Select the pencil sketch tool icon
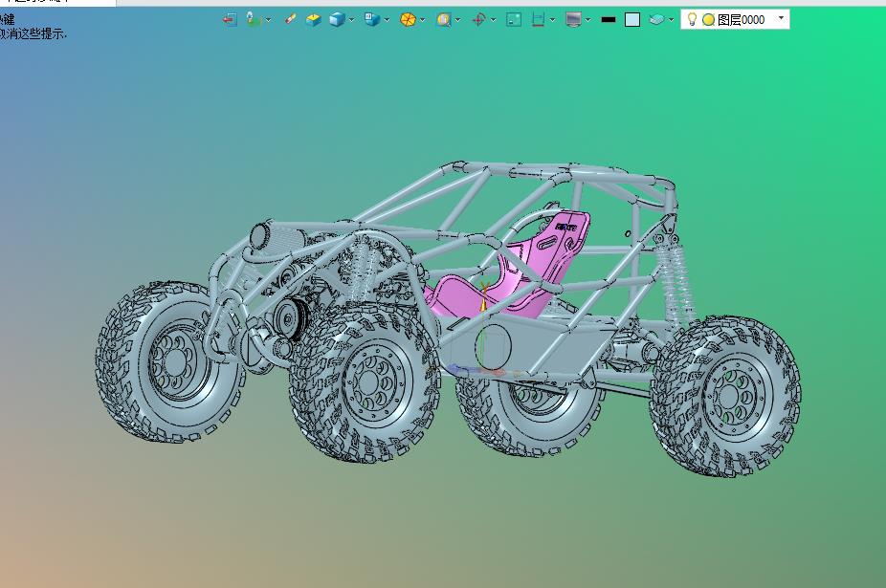This screenshot has width=886, height=588. point(290,19)
